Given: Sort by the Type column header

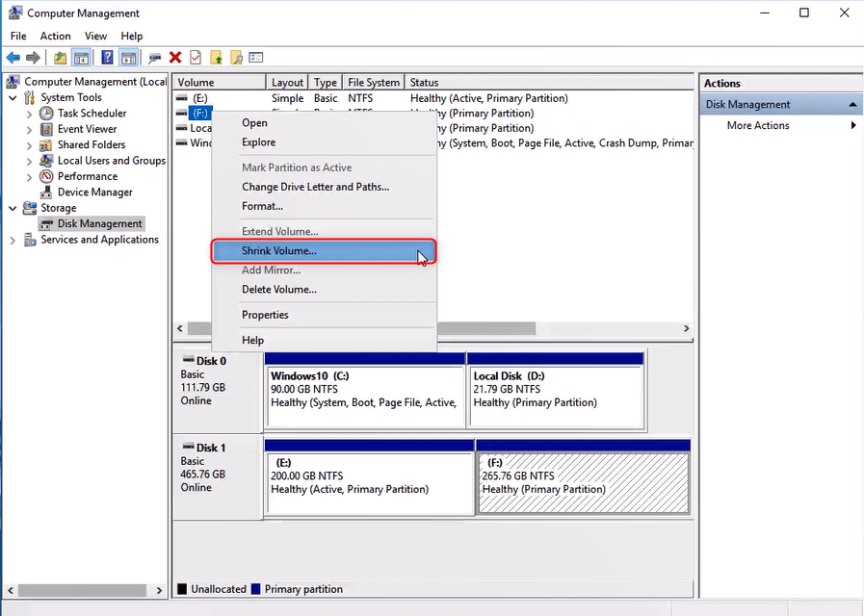Looking at the screenshot, I should (x=326, y=83).
